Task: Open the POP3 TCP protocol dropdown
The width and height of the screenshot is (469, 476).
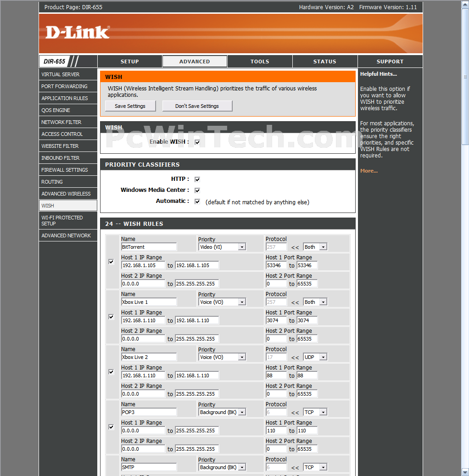Action: coord(315,412)
